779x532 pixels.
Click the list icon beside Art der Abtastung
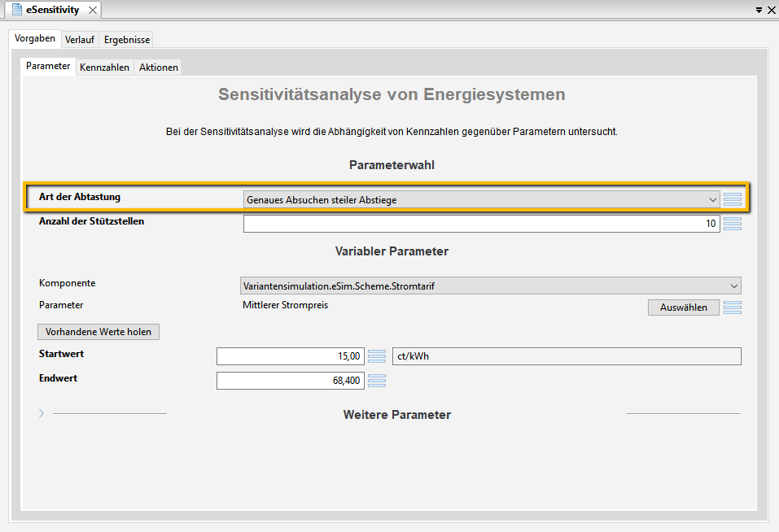(733, 199)
